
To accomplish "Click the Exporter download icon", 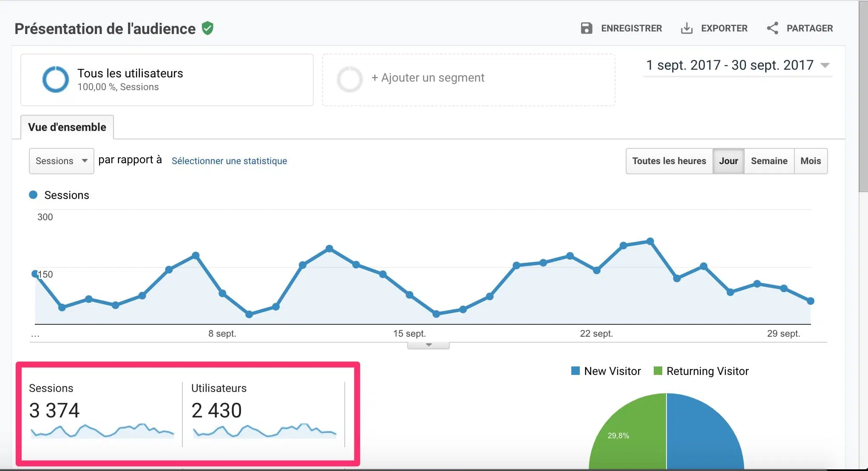I will click(686, 28).
